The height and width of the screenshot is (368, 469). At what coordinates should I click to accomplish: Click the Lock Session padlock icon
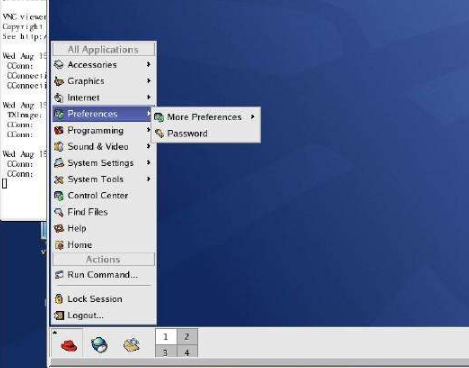tap(59, 299)
